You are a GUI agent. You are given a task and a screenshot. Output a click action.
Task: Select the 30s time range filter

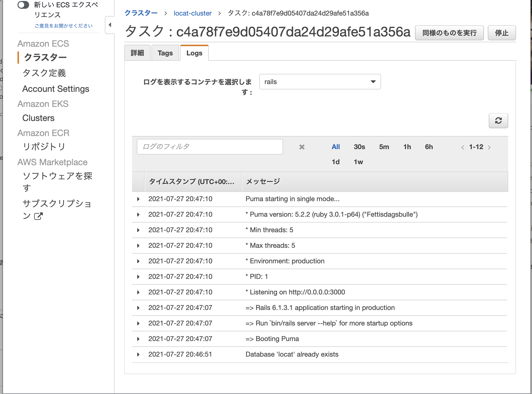point(359,147)
